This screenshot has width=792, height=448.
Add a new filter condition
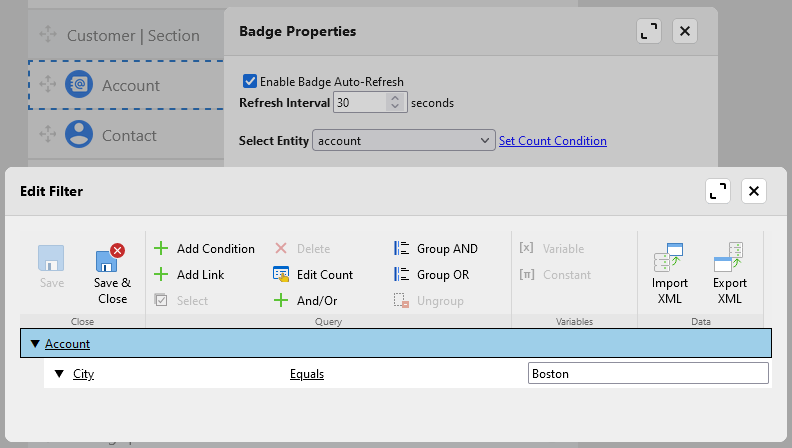pos(204,248)
